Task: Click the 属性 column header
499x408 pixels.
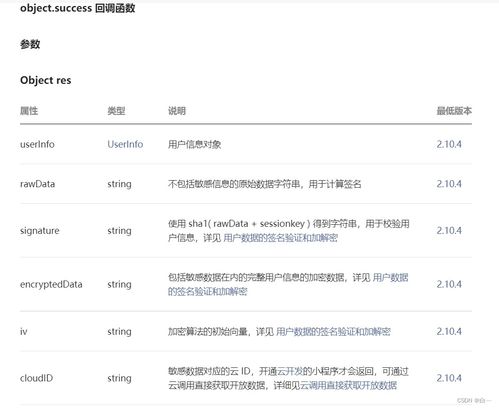Action: pyautogui.click(x=29, y=111)
